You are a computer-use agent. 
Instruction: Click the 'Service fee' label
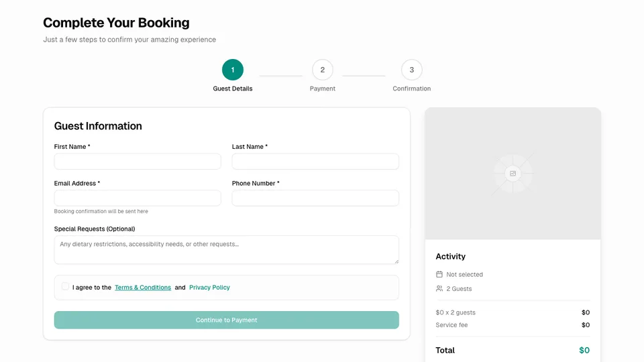(451, 325)
